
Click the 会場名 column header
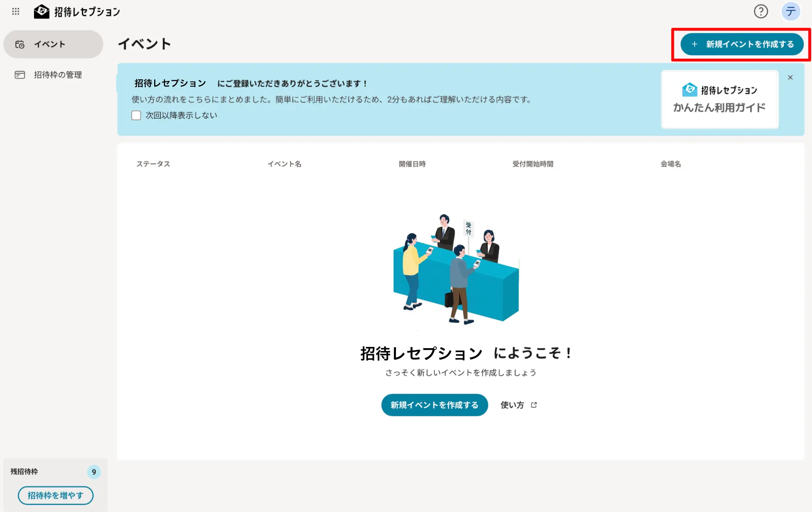(671, 164)
